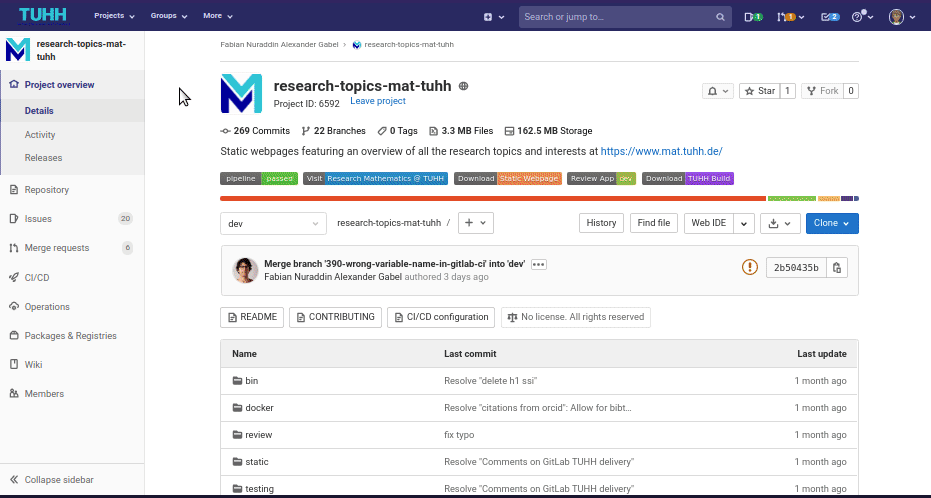Click the project M logo in sidebar
This screenshot has width=931, height=498.
18,50
